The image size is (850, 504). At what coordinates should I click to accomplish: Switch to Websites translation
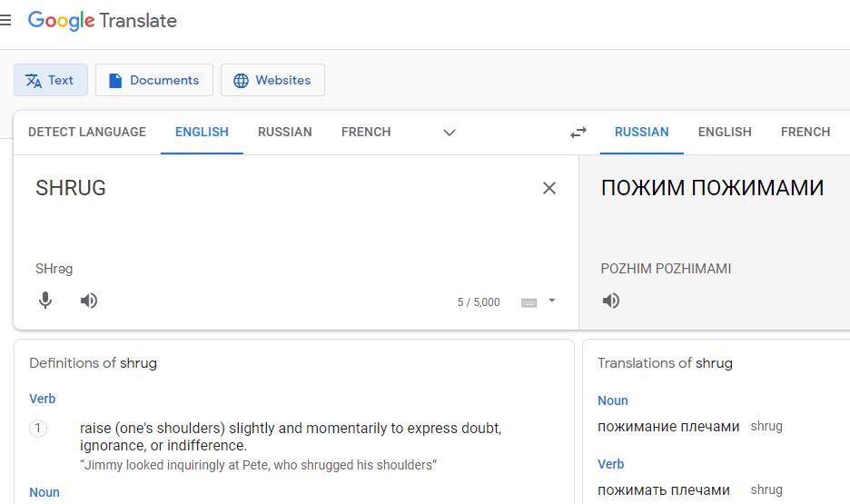point(272,80)
